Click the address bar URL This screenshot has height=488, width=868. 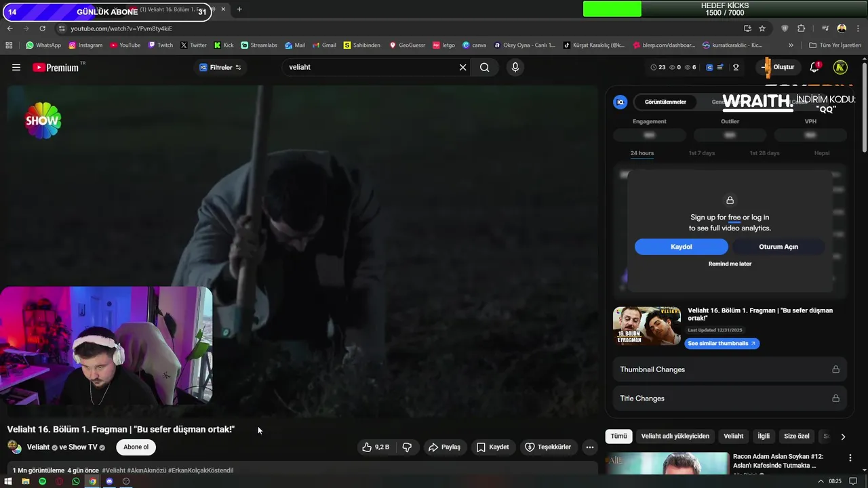click(x=121, y=28)
